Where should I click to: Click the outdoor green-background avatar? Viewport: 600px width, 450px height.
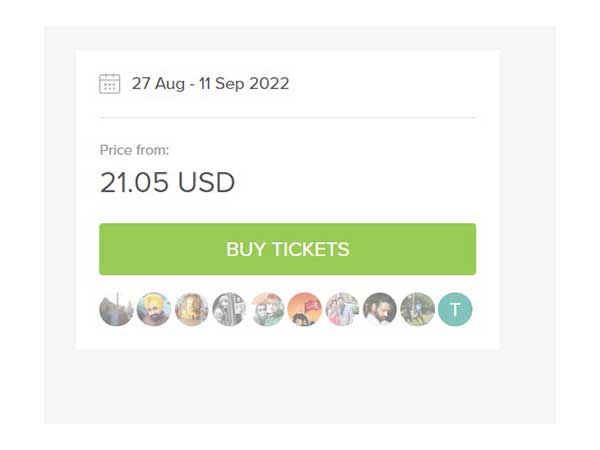click(417, 309)
